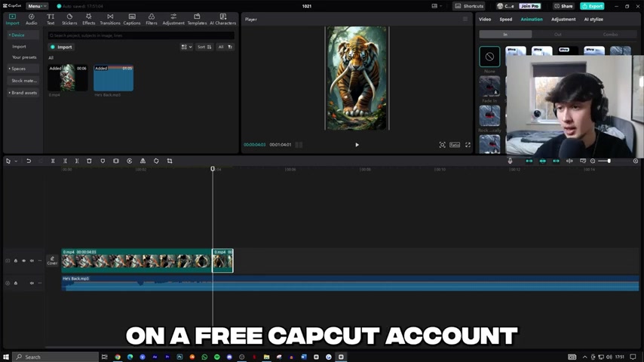Click the Export button

pos(592,6)
